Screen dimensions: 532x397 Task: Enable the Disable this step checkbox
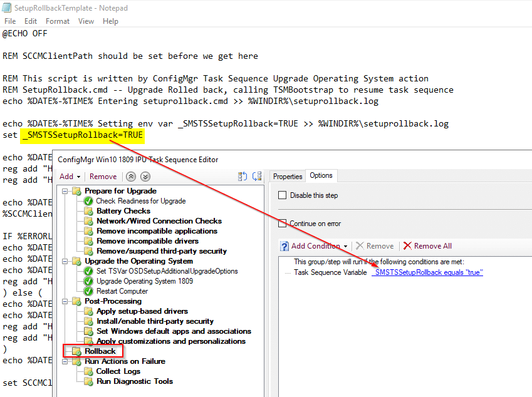tap(281, 195)
